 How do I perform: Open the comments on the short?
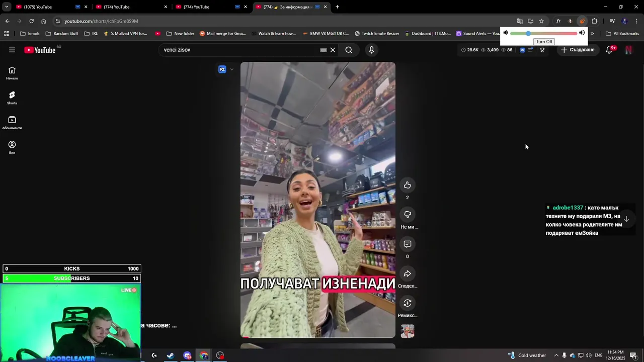pos(408,244)
